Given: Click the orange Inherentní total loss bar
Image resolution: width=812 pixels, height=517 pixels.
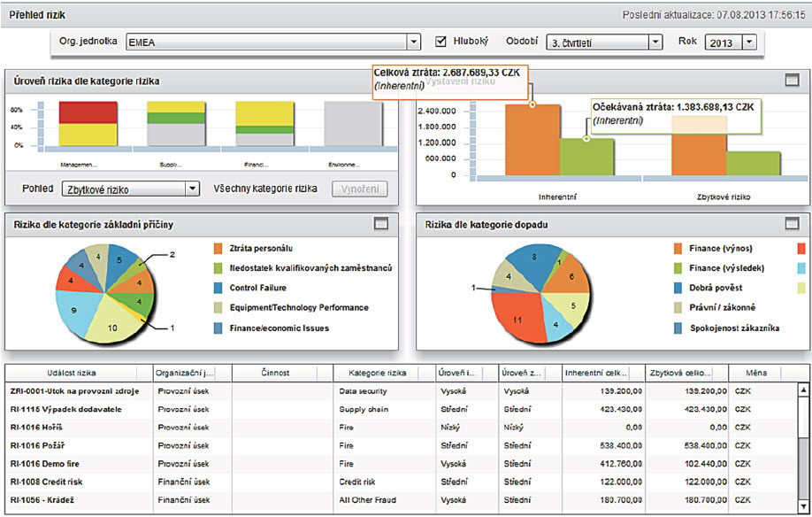Looking at the screenshot, I should click(x=532, y=140).
